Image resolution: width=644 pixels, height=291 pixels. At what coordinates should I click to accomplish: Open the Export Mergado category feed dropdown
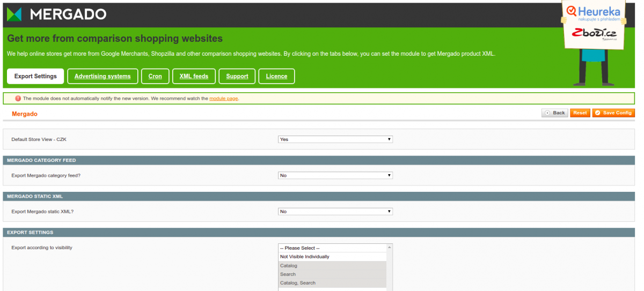pyautogui.click(x=335, y=175)
